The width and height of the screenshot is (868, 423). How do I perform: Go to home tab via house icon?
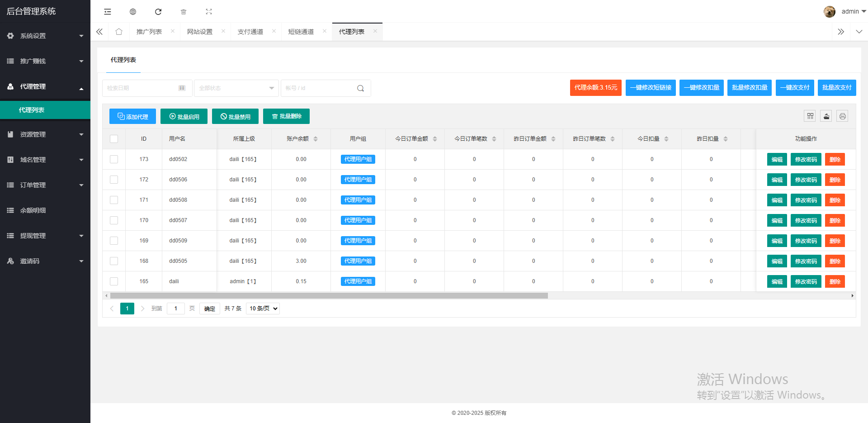pyautogui.click(x=119, y=32)
